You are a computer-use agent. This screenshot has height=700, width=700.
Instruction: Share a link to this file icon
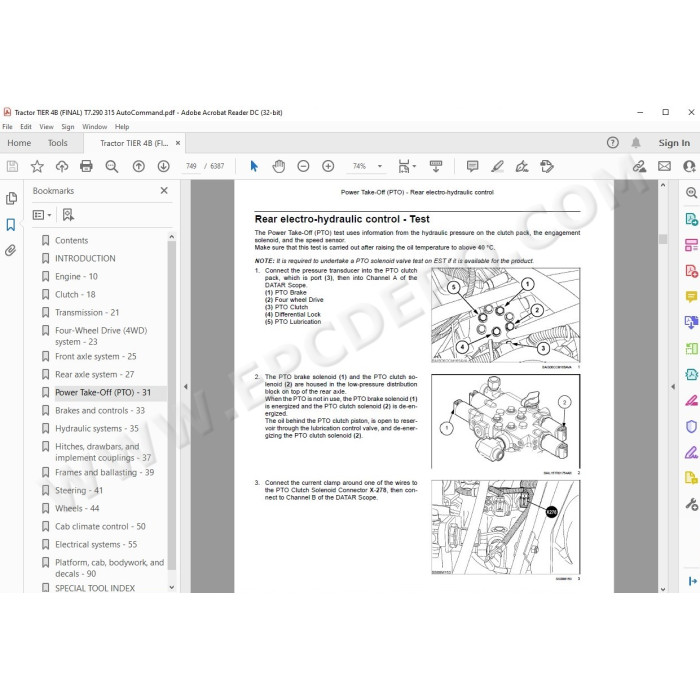(639, 167)
